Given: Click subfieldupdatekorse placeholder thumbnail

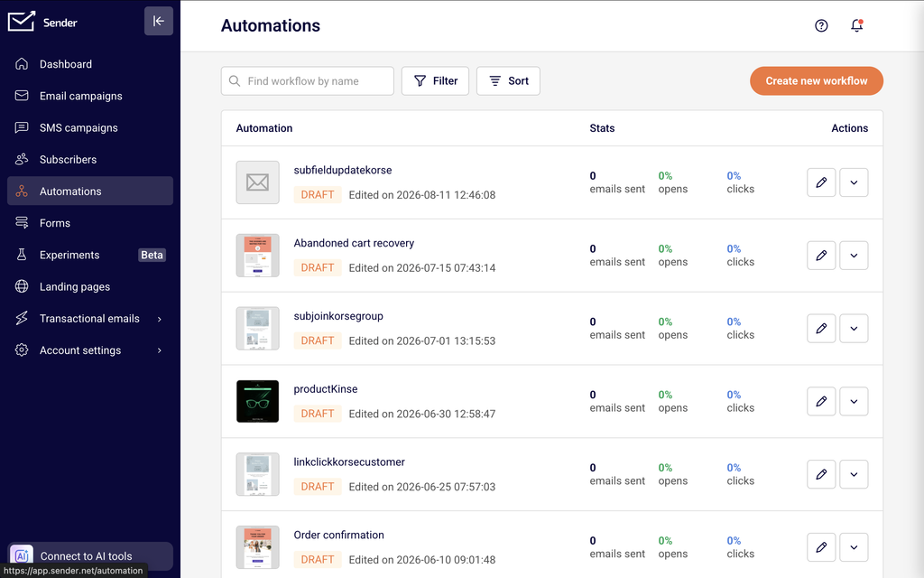Looking at the screenshot, I should coord(257,182).
